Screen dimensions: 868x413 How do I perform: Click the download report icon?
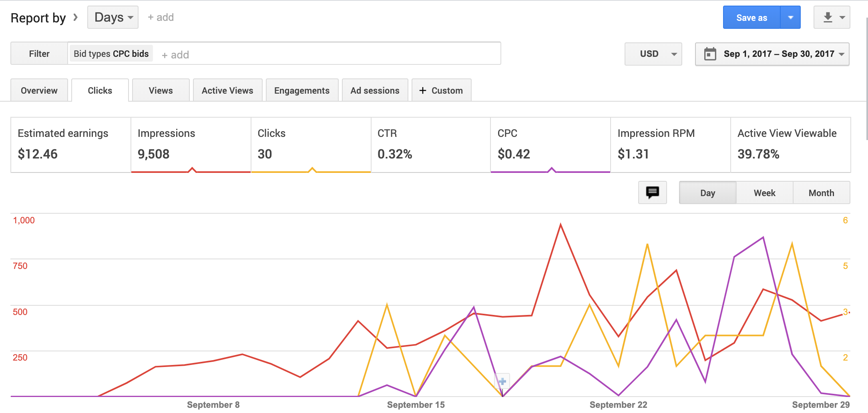(828, 17)
